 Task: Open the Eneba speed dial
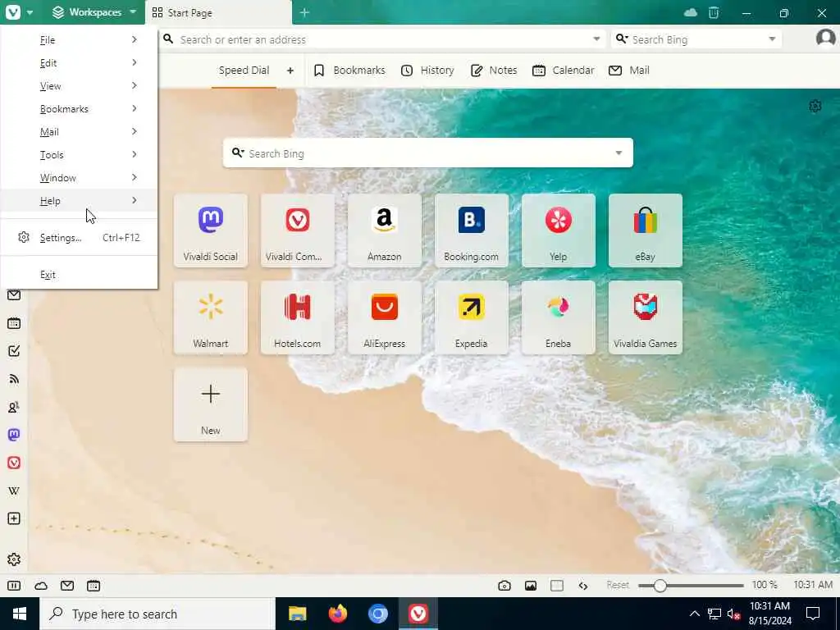point(558,317)
